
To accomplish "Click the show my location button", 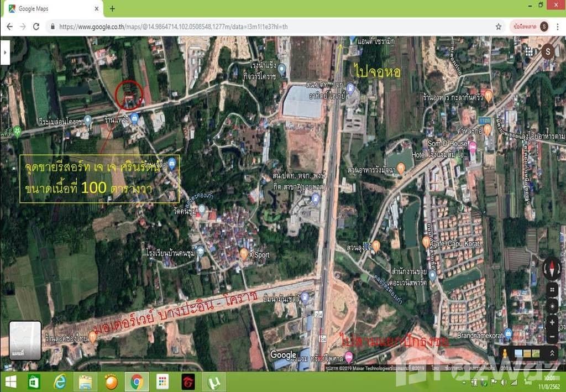I will [x=552, y=305].
